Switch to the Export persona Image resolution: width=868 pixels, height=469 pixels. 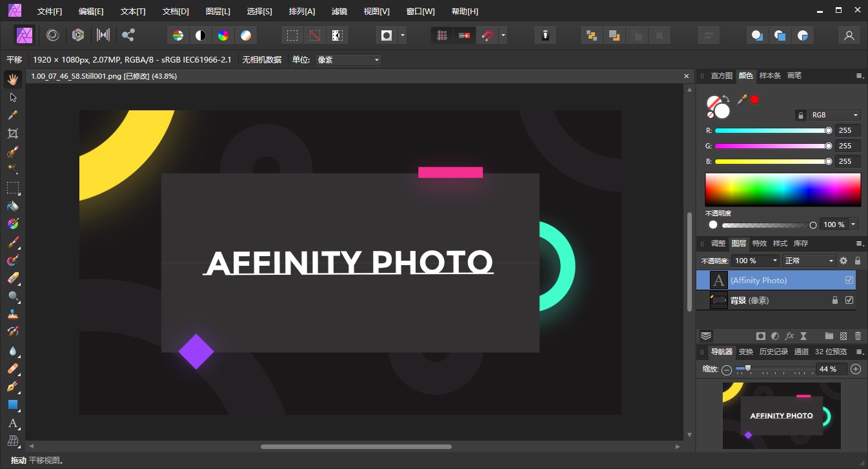[128, 35]
